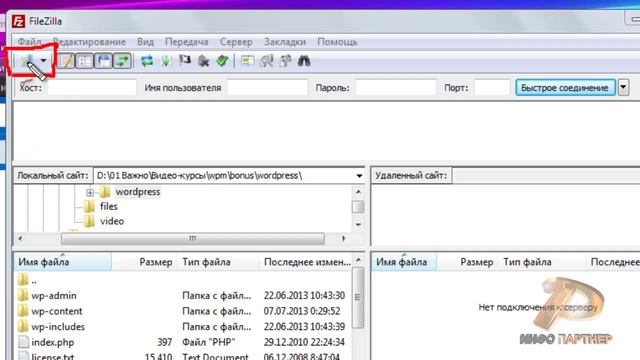
Task: Open the directory listing filters icon
Action: click(247, 61)
